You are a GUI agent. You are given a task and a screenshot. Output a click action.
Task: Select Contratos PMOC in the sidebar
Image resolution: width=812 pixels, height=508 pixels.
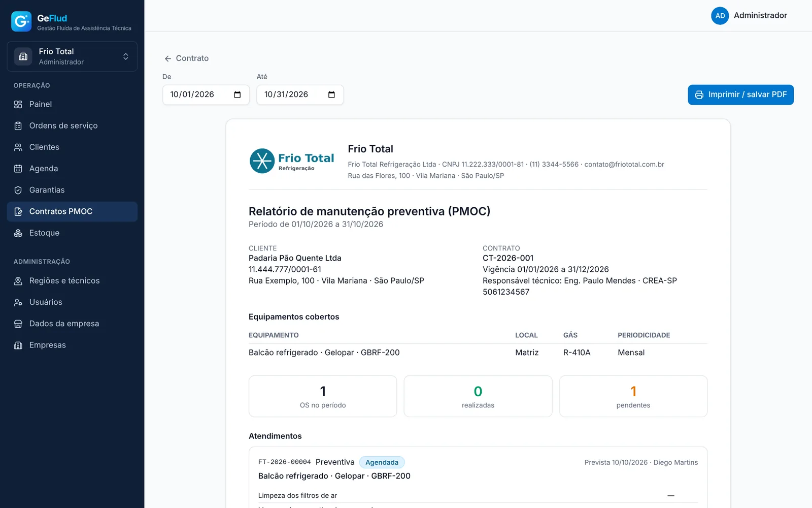72,211
